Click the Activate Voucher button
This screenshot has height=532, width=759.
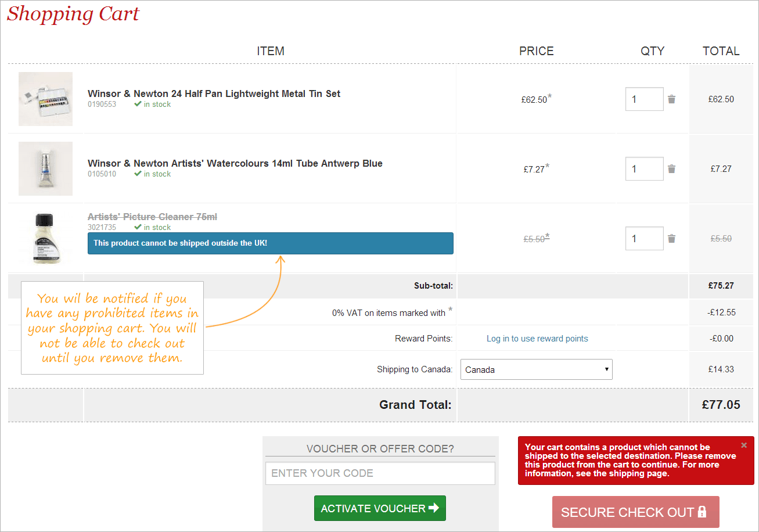(x=380, y=508)
